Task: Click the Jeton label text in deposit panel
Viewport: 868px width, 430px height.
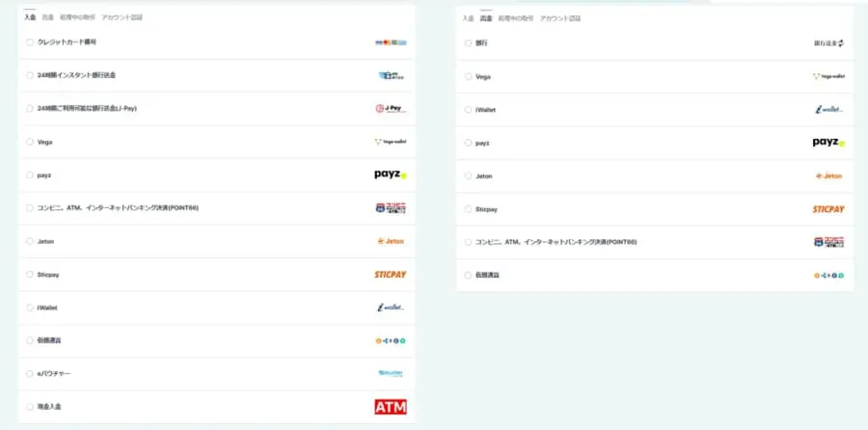Action: (45, 241)
